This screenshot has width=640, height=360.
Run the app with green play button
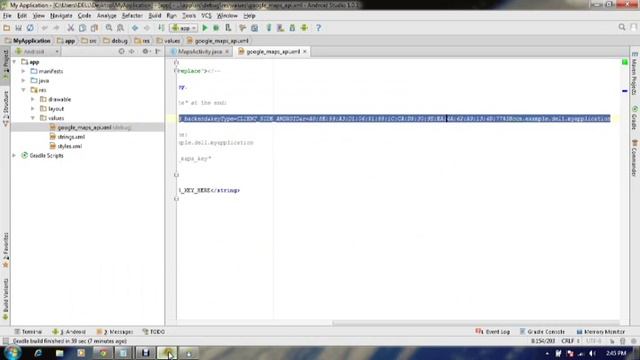pyautogui.click(x=205, y=28)
